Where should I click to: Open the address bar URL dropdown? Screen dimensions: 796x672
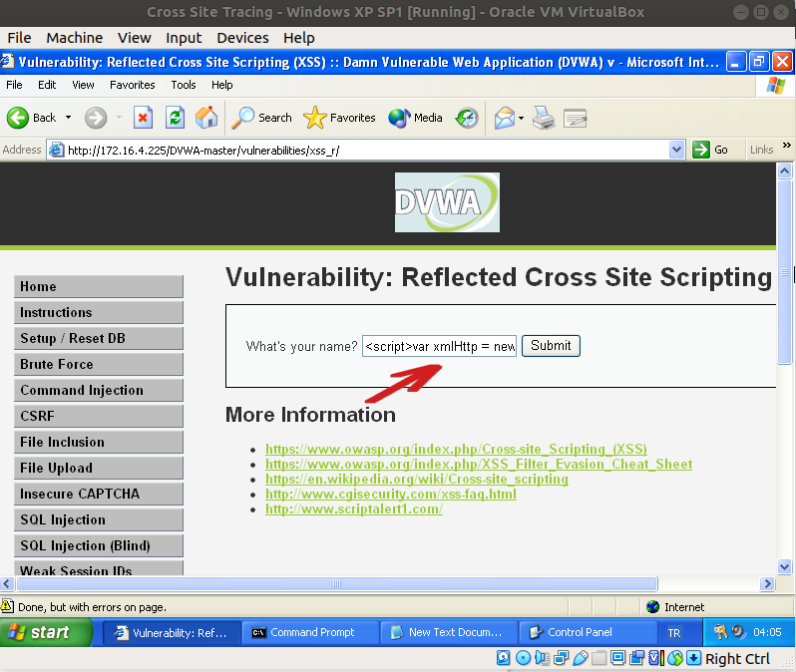click(x=676, y=150)
